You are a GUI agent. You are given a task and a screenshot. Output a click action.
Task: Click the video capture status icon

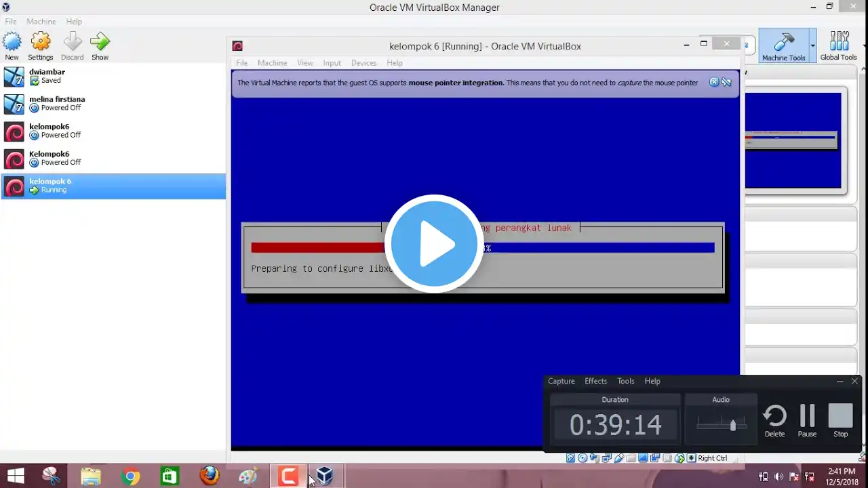(656, 458)
